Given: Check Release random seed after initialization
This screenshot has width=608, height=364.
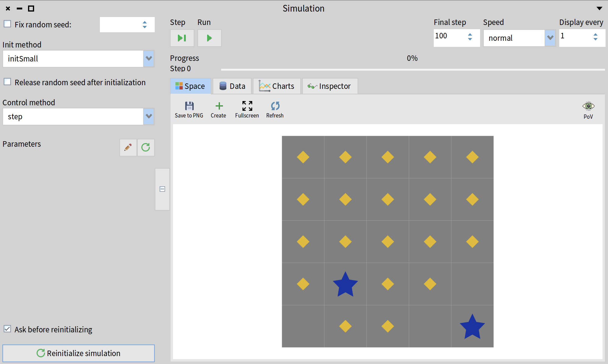Looking at the screenshot, I should coord(8,82).
